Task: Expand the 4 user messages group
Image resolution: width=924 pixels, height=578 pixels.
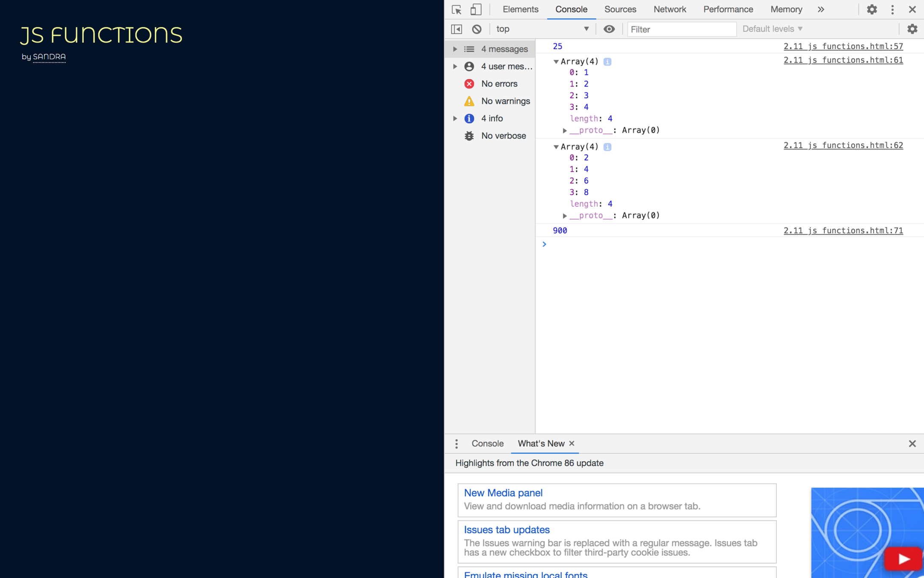Action: [x=455, y=66]
